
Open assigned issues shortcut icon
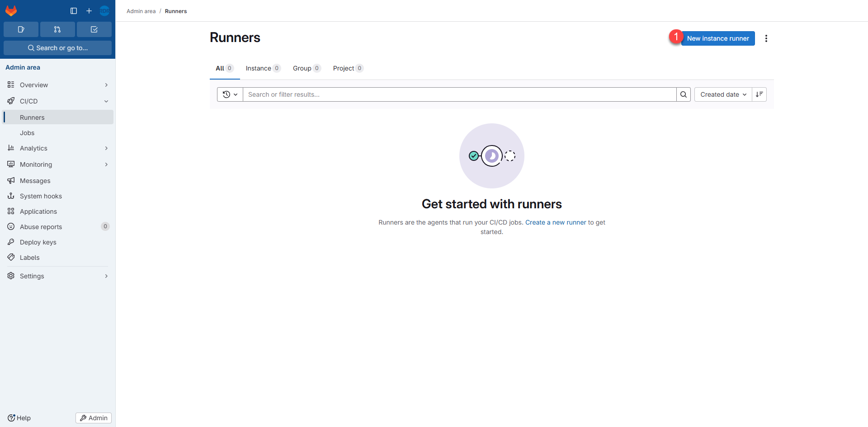click(21, 29)
